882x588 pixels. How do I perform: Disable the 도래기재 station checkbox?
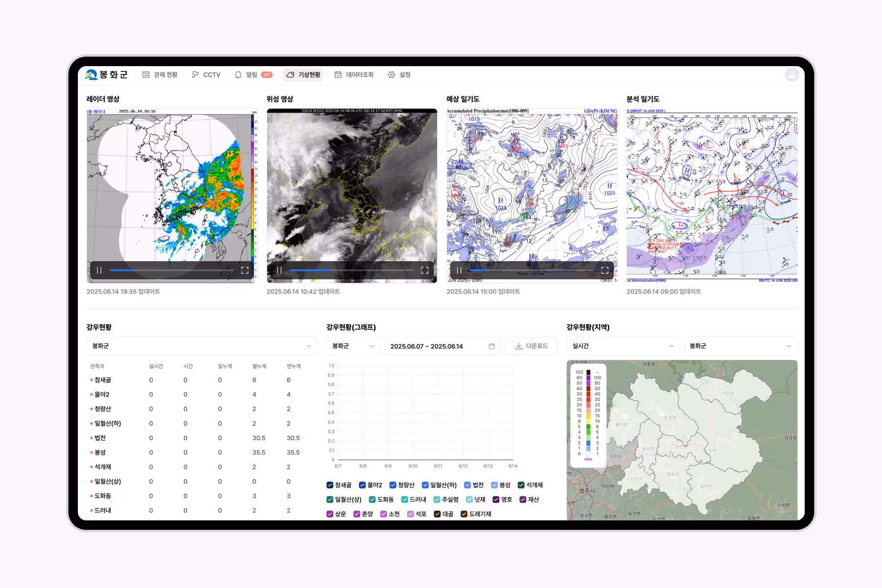464,514
